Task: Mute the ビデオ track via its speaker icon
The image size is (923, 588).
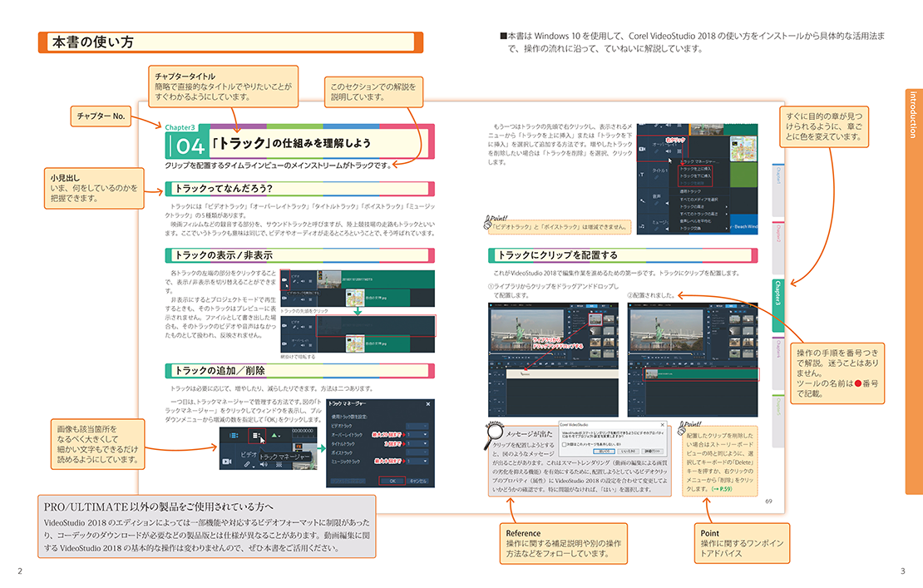Action: 264,465
